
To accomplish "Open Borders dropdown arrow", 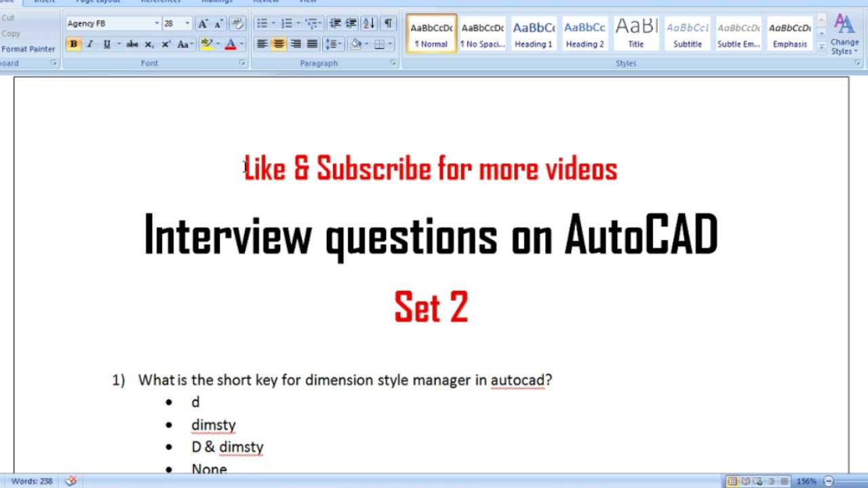I will pos(391,44).
